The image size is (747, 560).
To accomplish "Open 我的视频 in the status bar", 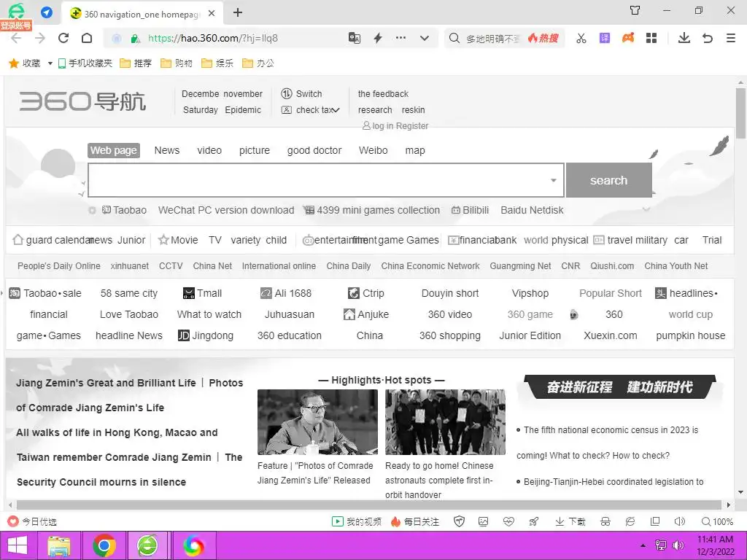I will 356,522.
